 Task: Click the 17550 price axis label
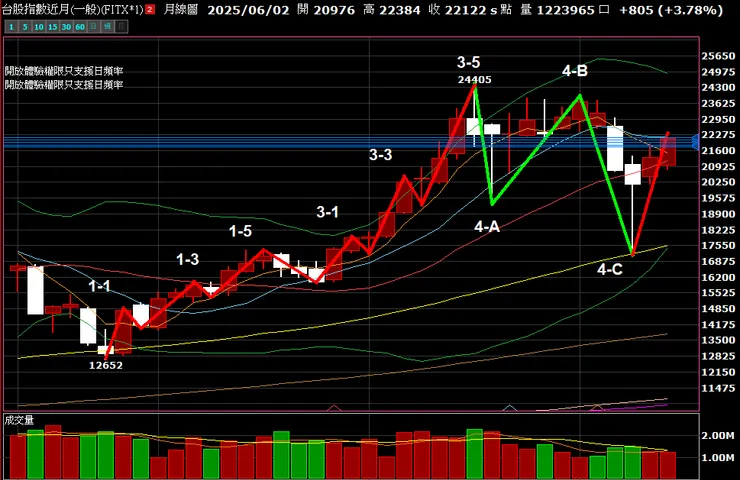pos(718,245)
